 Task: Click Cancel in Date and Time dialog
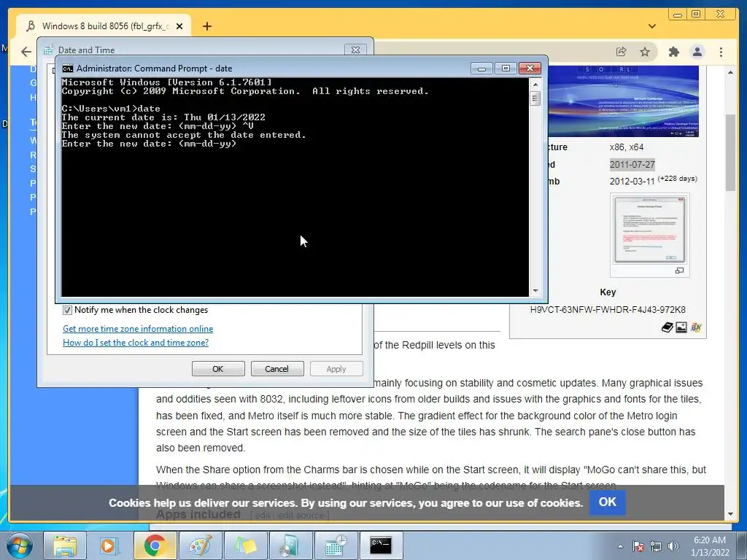tap(277, 368)
